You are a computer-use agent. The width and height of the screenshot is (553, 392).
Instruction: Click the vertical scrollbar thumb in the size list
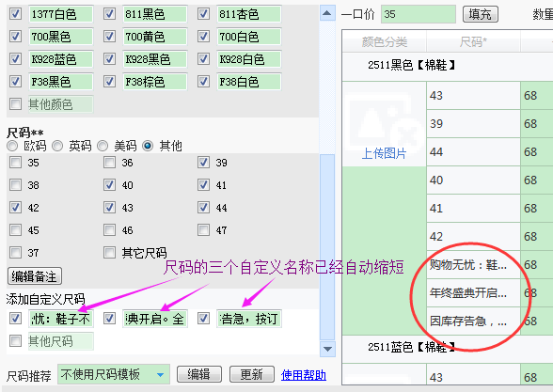[327, 246]
